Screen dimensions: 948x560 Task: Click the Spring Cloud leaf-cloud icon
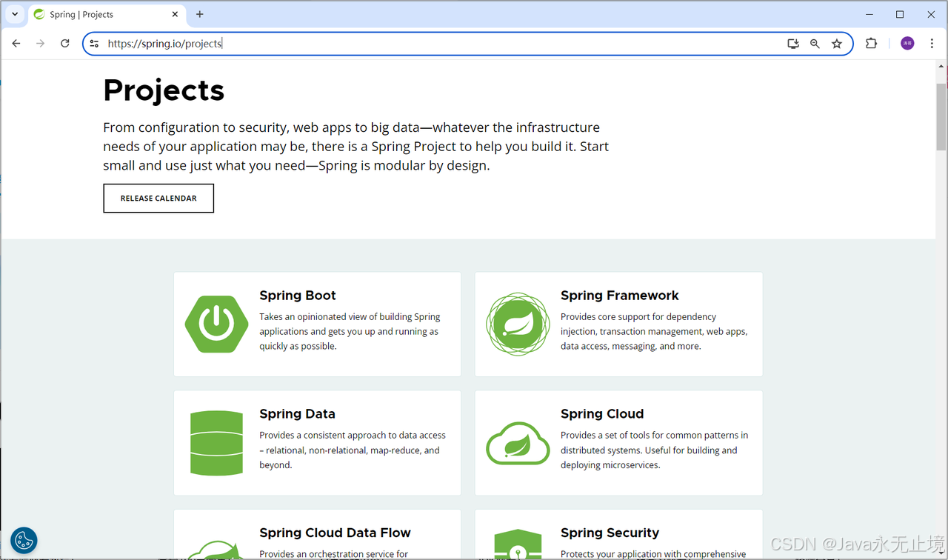518,443
